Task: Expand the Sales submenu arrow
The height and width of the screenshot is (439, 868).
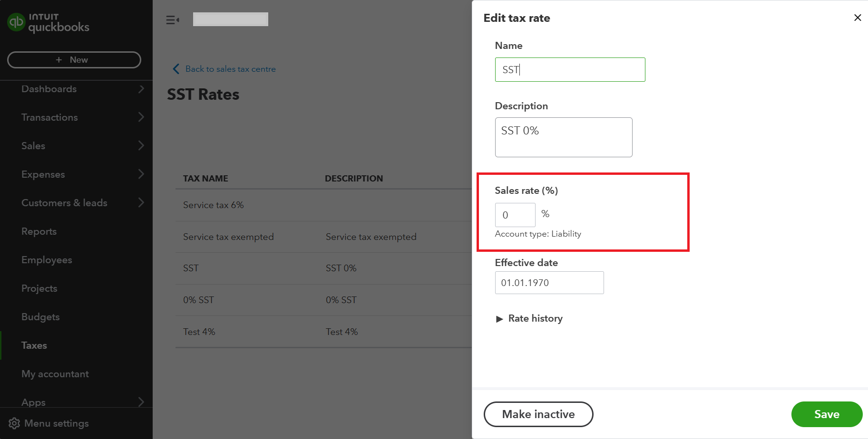Action: tap(141, 146)
